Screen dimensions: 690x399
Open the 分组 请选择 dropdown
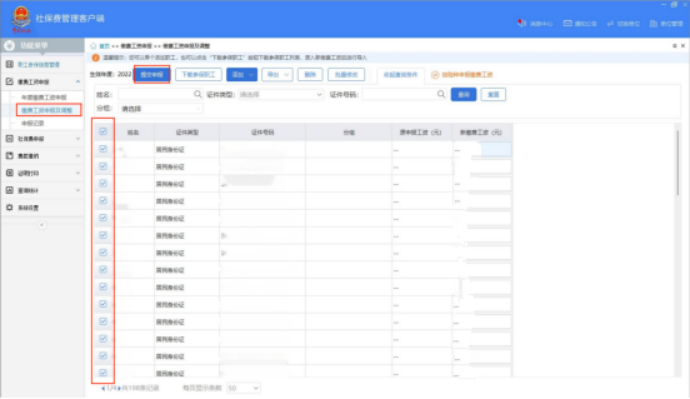[161, 109]
